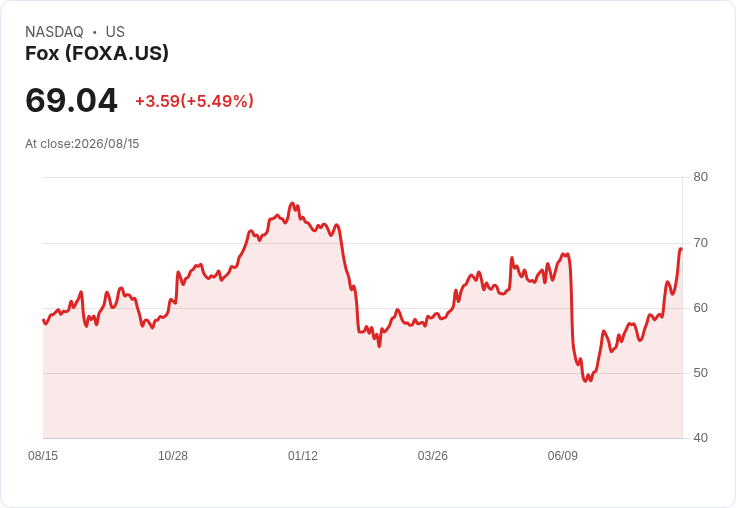Select the 10/28 date on x-axis
The width and height of the screenshot is (736, 508).
pos(173,455)
